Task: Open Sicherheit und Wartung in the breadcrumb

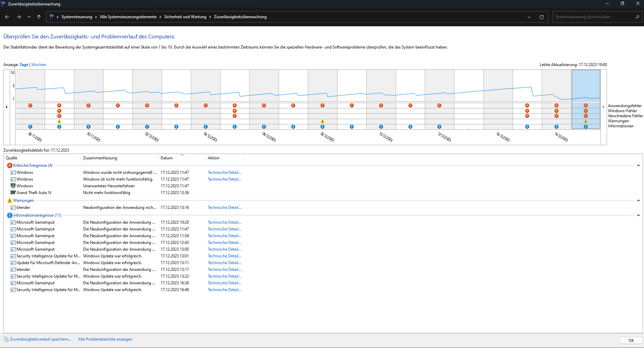Action: coord(185,17)
